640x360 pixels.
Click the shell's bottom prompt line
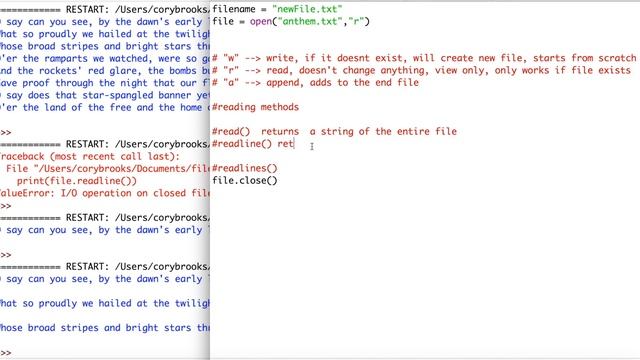[6, 353]
